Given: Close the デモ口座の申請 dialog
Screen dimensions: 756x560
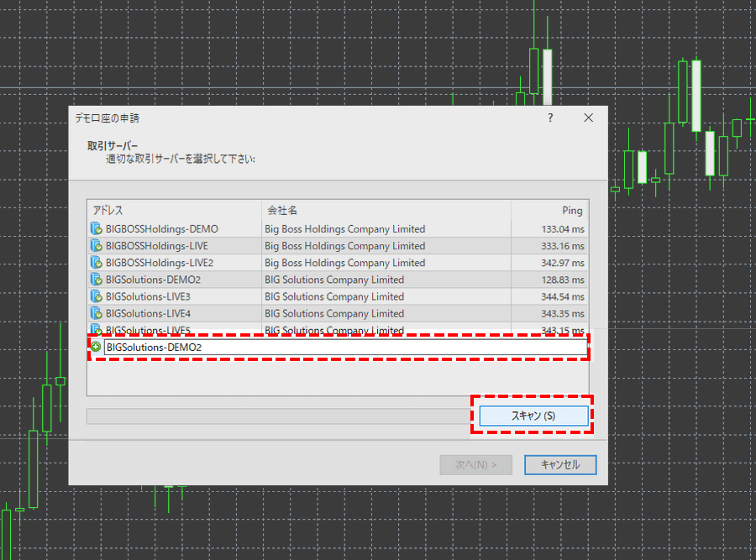Looking at the screenshot, I should pyautogui.click(x=588, y=118).
